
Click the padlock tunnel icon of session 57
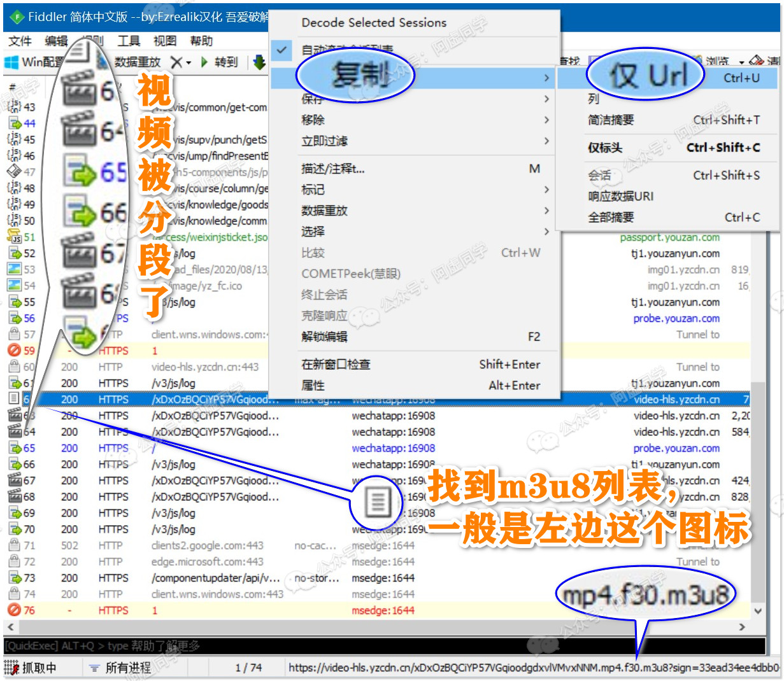(x=14, y=334)
